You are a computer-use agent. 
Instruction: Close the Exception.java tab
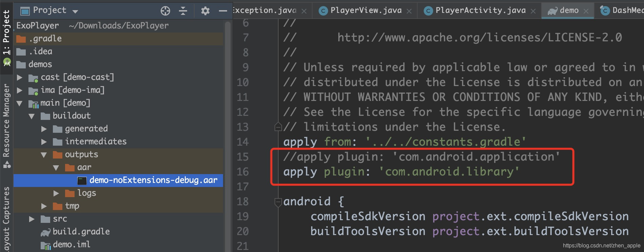point(304,11)
